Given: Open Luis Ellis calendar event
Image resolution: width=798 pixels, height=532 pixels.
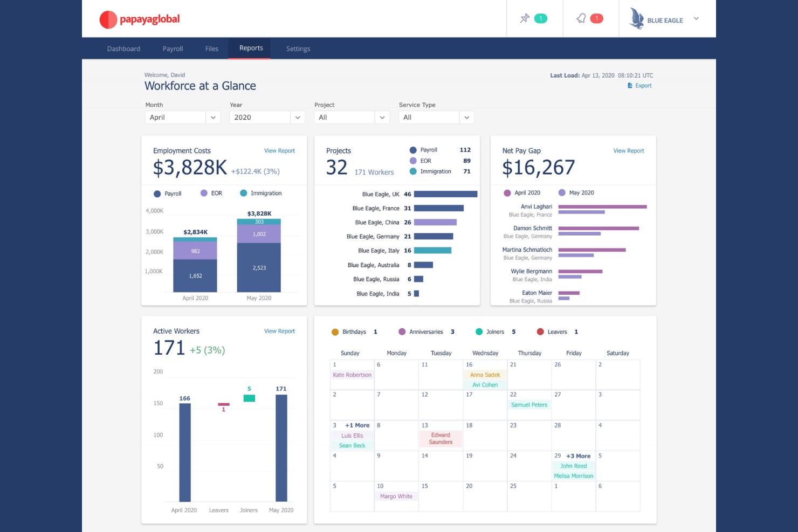Looking at the screenshot, I should 352,436.
